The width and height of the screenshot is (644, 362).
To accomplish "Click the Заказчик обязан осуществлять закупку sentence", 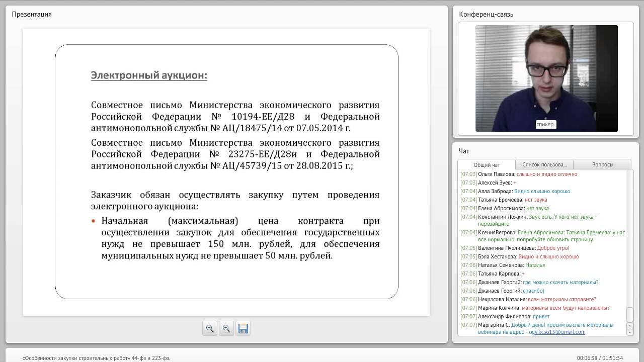I will (235, 200).
